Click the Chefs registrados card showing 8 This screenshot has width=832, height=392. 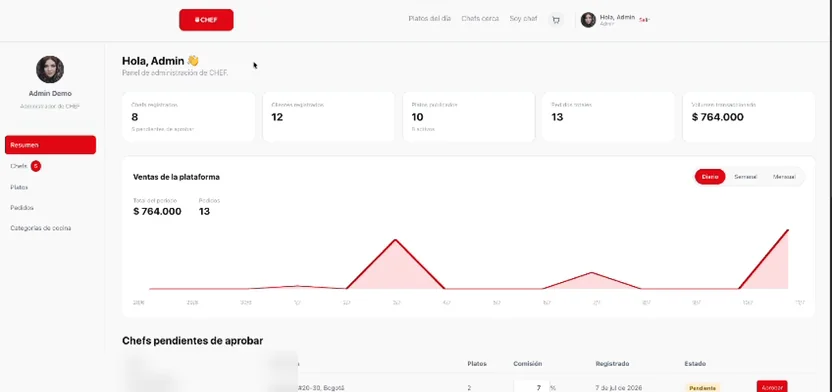188,117
